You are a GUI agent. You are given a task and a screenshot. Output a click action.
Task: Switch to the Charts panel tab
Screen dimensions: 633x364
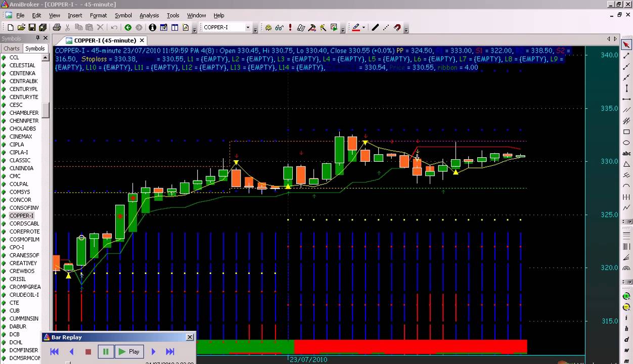12,49
